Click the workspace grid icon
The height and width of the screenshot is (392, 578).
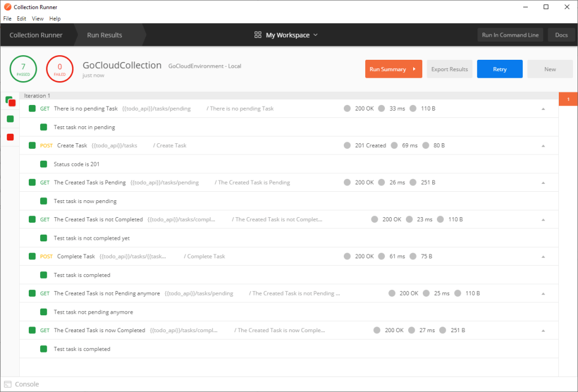point(257,34)
